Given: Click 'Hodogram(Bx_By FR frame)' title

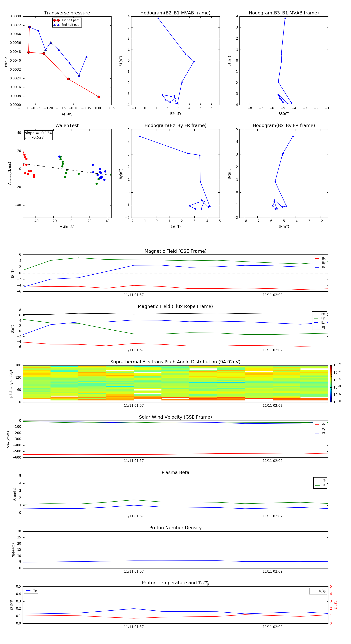Looking at the screenshot, I should tap(284, 125).
